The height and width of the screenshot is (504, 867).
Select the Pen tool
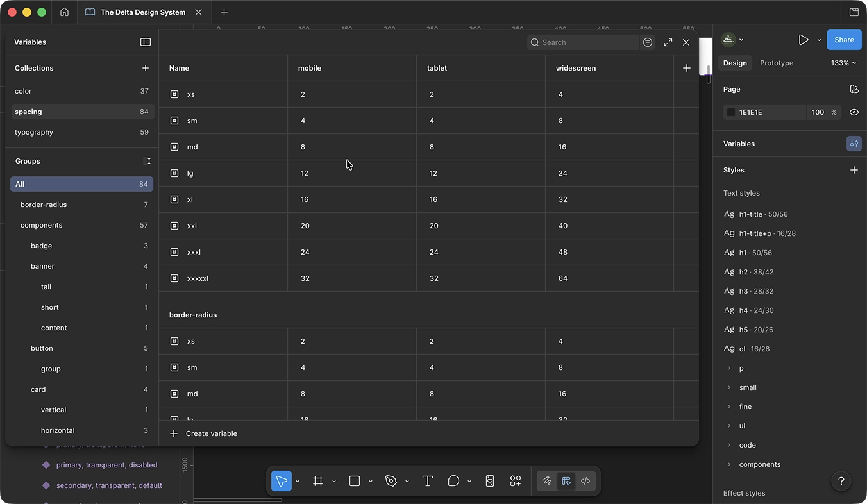(x=391, y=481)
